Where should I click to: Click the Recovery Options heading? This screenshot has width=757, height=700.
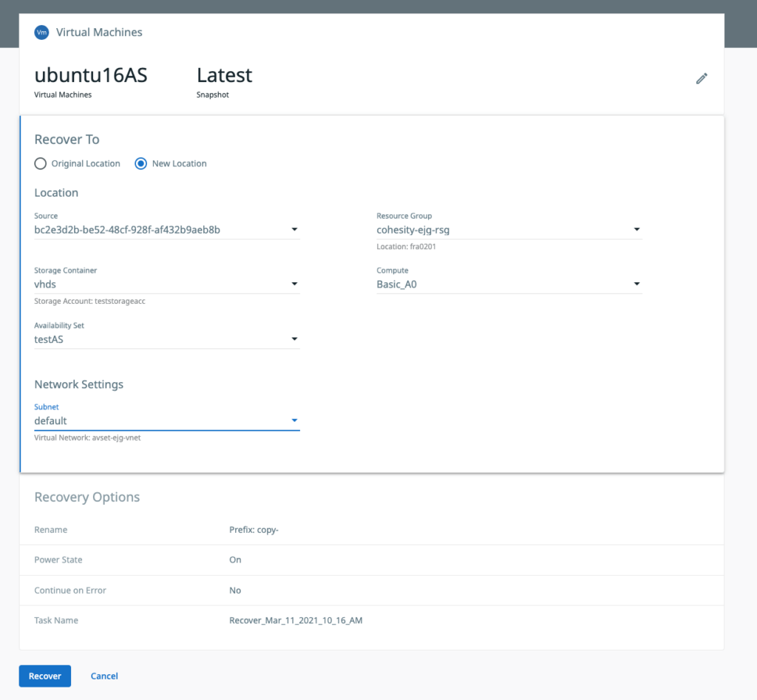pos(87,497)
